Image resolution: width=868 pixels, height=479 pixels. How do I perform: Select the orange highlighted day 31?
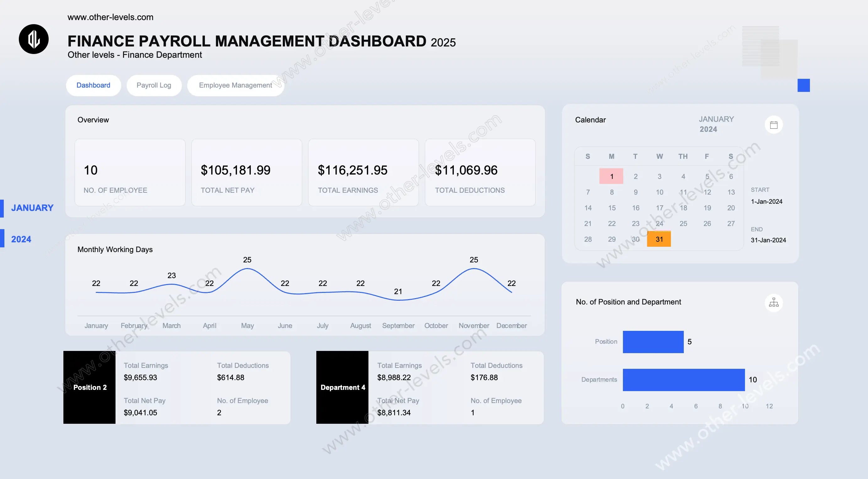click(659, 239)
